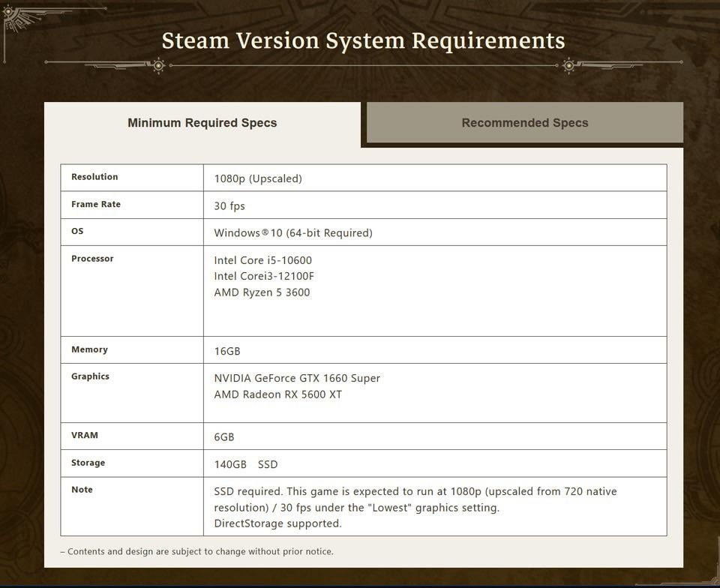Switch to the Recommended Specs tab
This screenshot has height=588, width=720.
coord(524,123)
